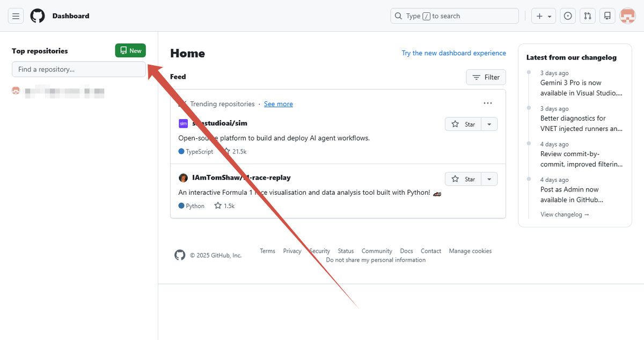The height and width of the screenshot is (340, 644).
Task: Open the Status footer link
Action: click(x=346, y=251)
